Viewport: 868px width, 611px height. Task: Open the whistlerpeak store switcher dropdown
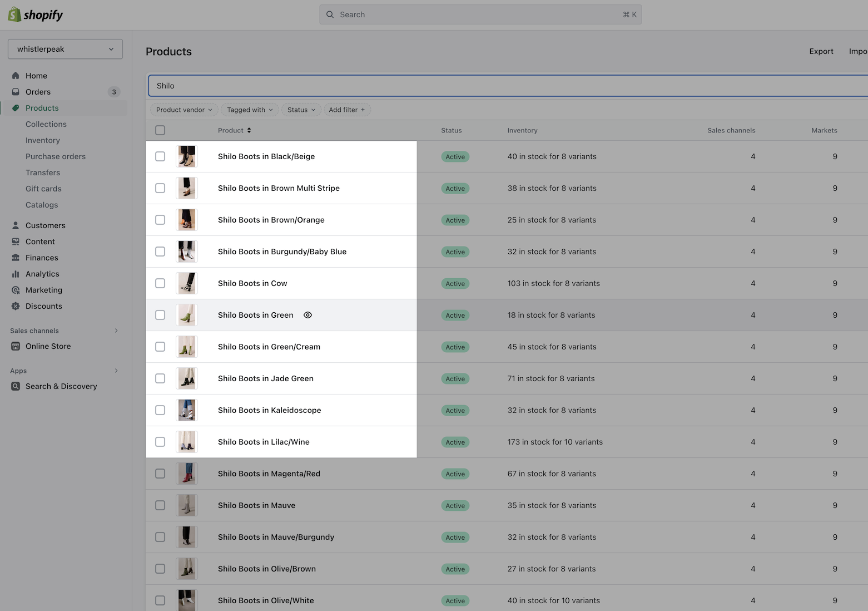65,49
